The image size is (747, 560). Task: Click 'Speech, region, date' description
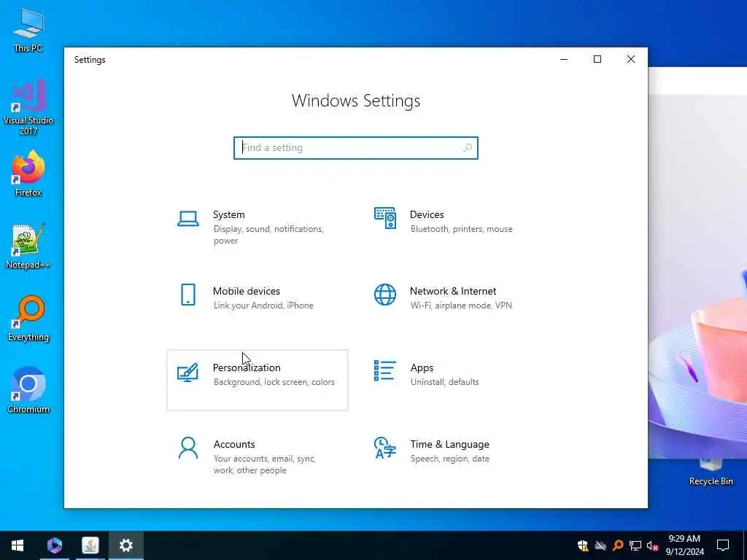point(449,459)
